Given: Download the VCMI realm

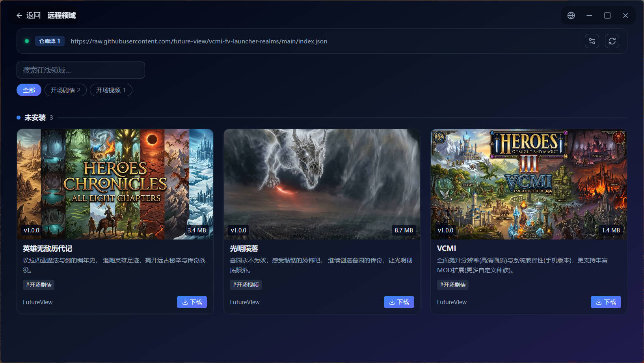Looking at the screenshot, I should coord(606,302).
